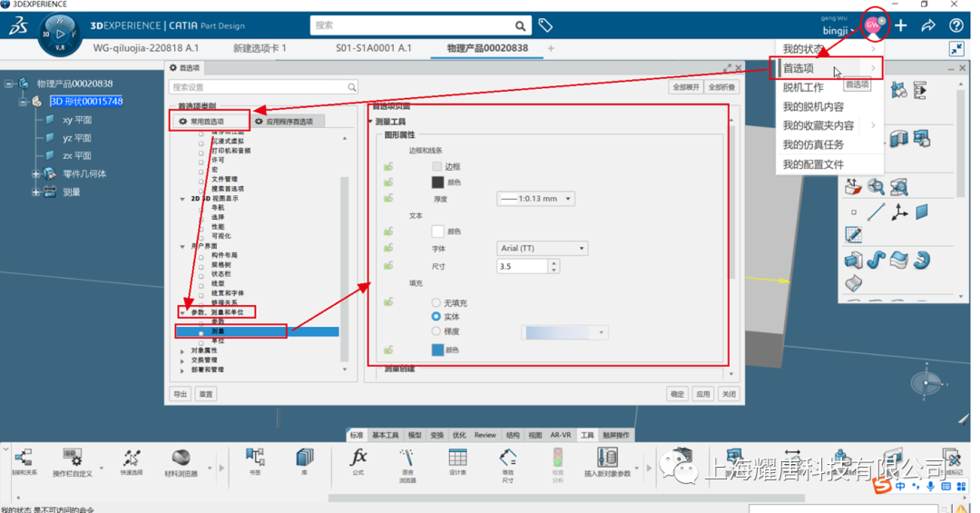Click the 重置 button

pos(206,394)
